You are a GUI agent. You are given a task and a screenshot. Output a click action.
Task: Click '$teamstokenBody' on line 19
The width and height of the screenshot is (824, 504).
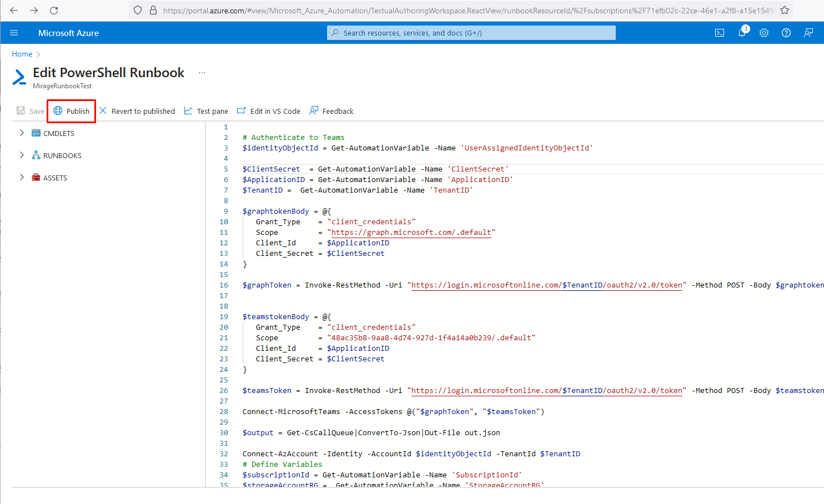[x=276, y=316]
